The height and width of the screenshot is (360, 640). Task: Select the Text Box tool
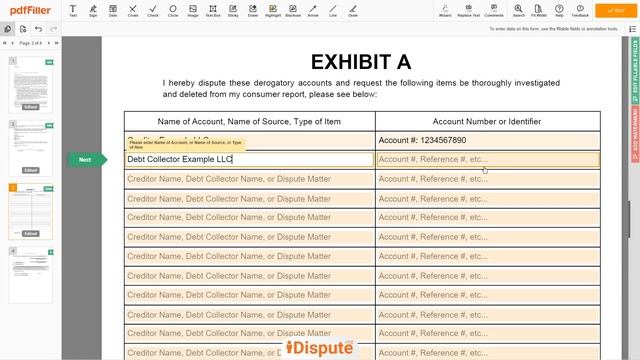pyautogui.click(x=213, y=11)
